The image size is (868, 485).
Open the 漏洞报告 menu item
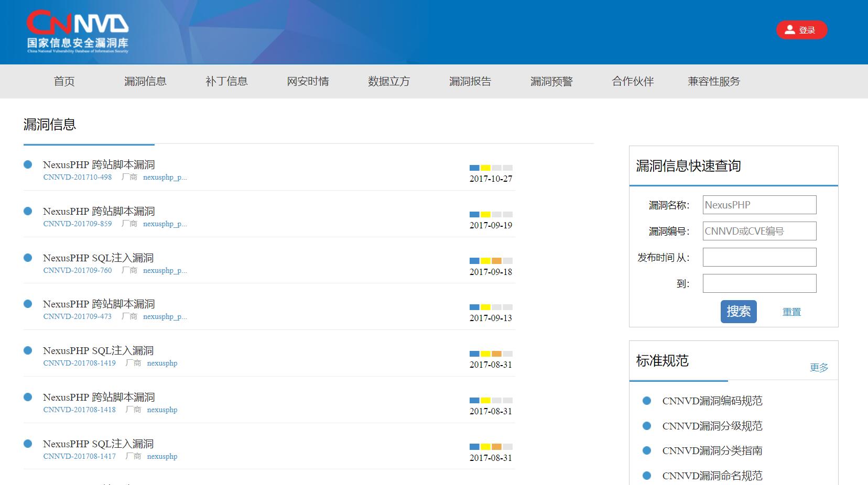[470, 81]
